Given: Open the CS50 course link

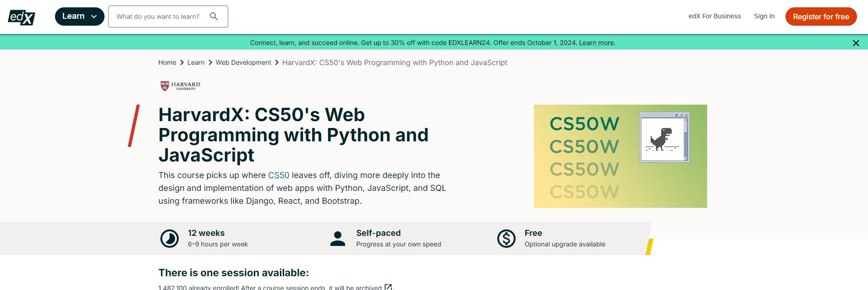Looking at the screenshot, I should pos(278,175).
